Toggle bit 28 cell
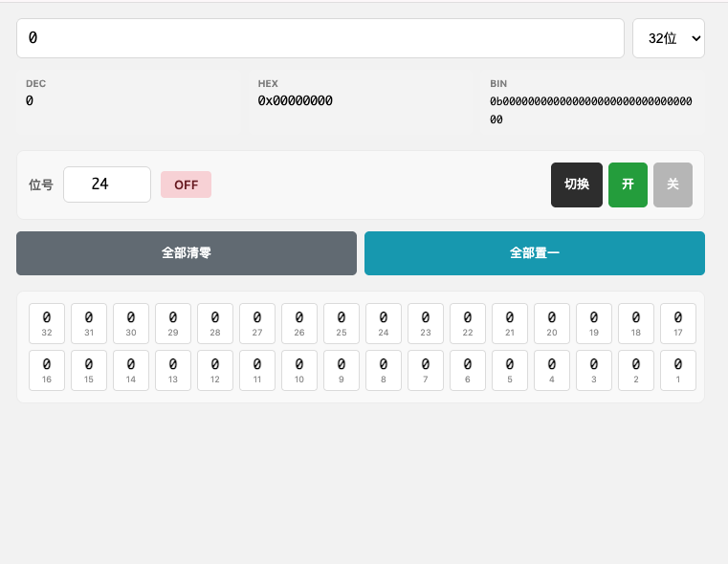The width and height of the screenshot is (728, 564). coord(215,322)
